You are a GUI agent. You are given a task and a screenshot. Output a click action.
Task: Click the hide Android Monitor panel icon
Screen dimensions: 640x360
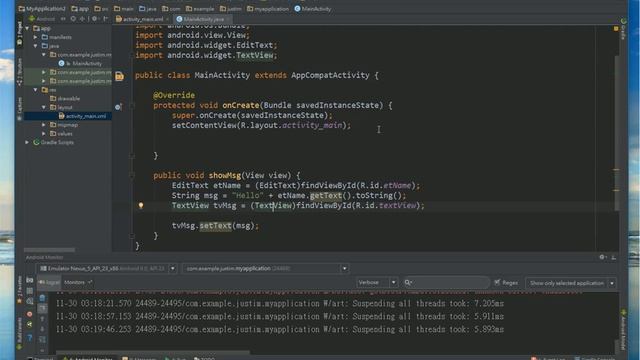coord(613,257)
